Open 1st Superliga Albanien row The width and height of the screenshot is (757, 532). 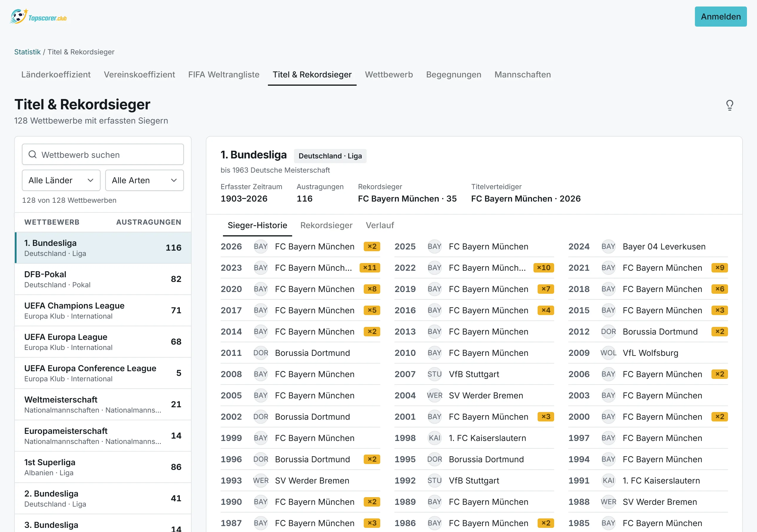(103, 467)
